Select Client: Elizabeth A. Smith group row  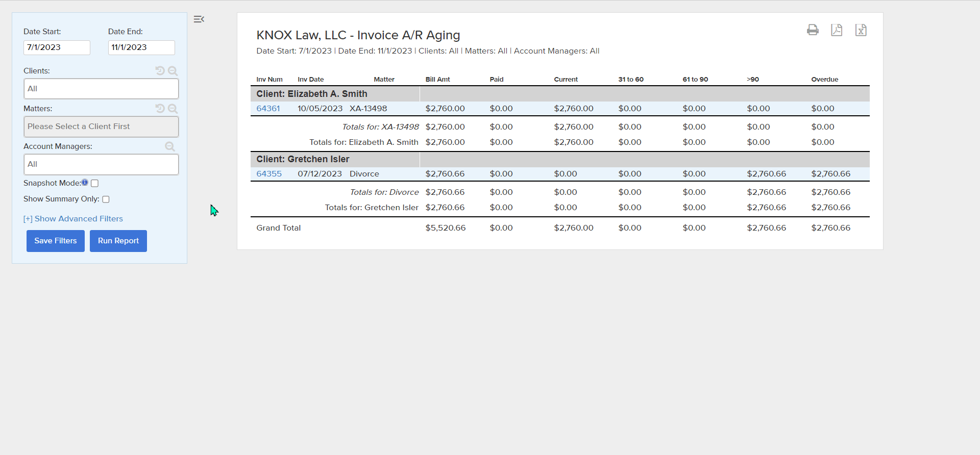pos(560,94)
